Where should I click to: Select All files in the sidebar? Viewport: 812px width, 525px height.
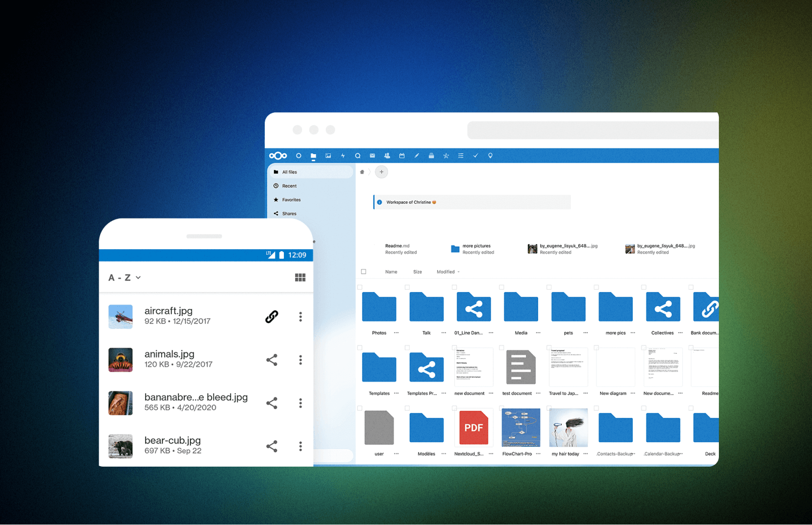(x=310, y=172)
